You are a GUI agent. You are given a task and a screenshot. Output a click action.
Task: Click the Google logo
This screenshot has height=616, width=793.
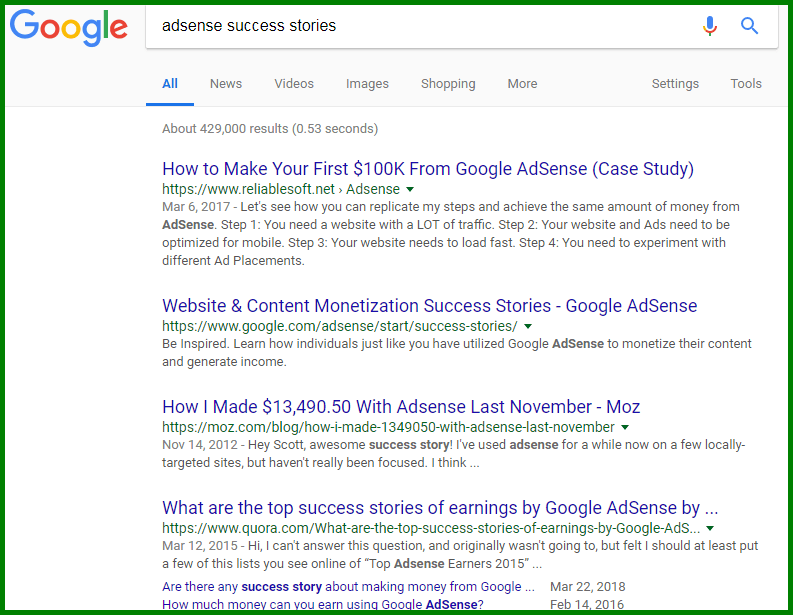69,28
